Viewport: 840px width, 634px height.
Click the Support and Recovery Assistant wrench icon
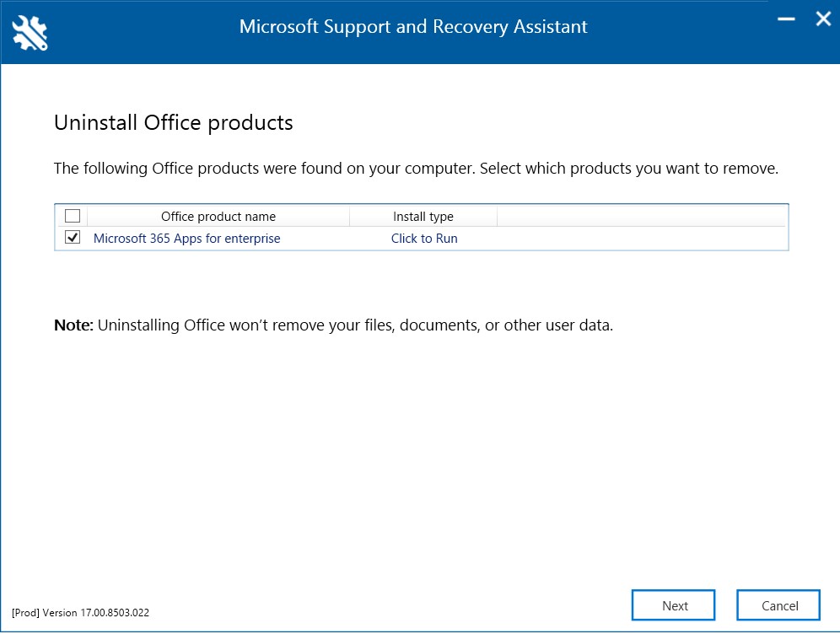tap(28, 32)
